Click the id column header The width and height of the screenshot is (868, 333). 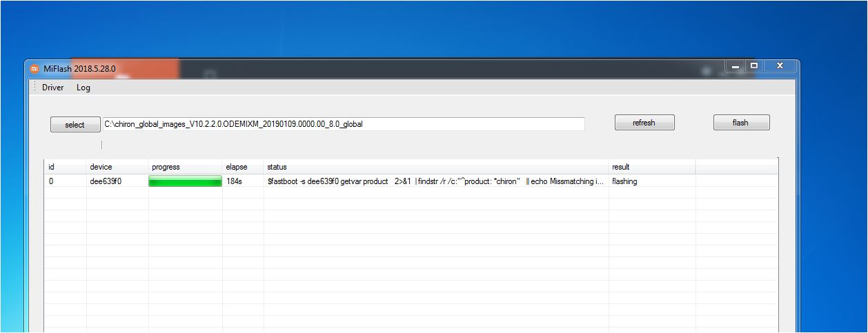pyautogui.click(x=65, y=167)
